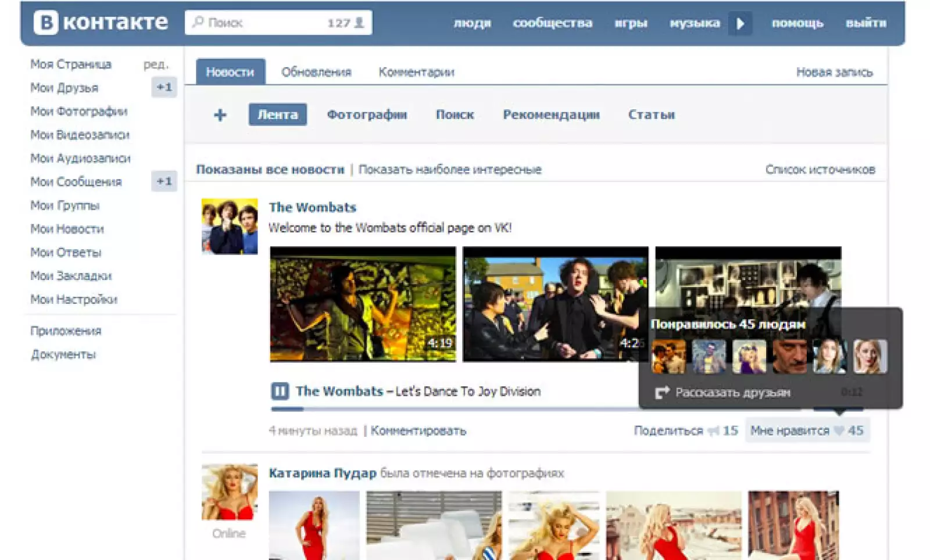Open the Список источников link
The width and height of the screenshot is (930, 560).
click(x=820, y=170)
